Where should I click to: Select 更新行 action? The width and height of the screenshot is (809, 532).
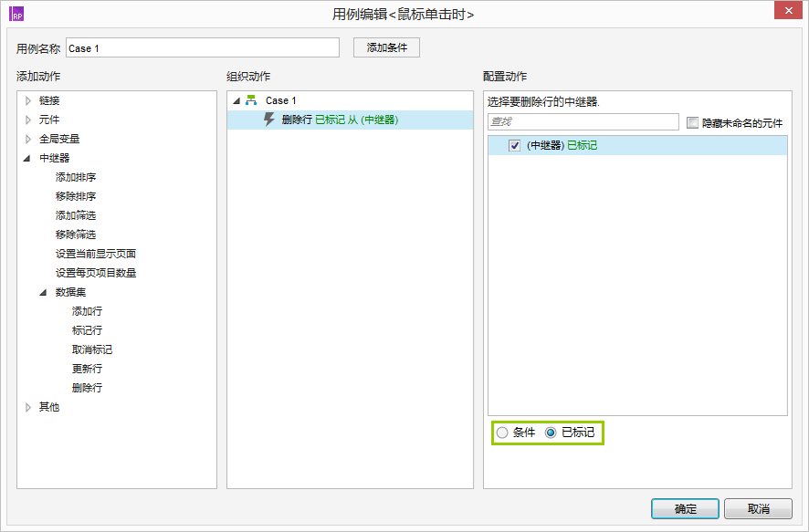click(87, 369)
